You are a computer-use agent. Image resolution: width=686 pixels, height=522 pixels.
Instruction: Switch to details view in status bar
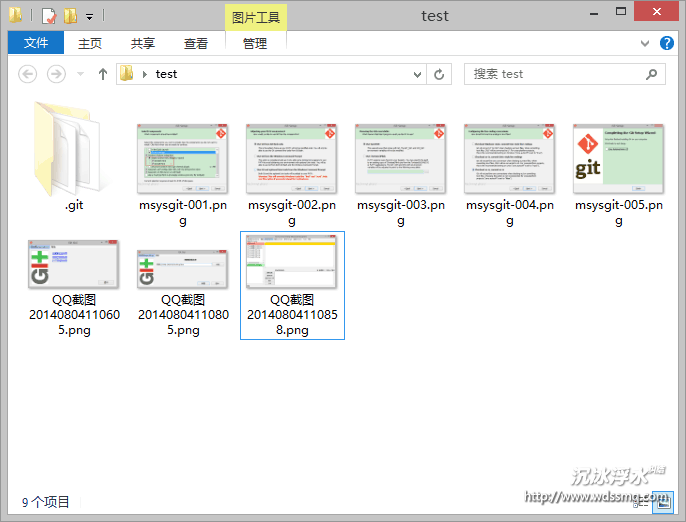point(643,503)
